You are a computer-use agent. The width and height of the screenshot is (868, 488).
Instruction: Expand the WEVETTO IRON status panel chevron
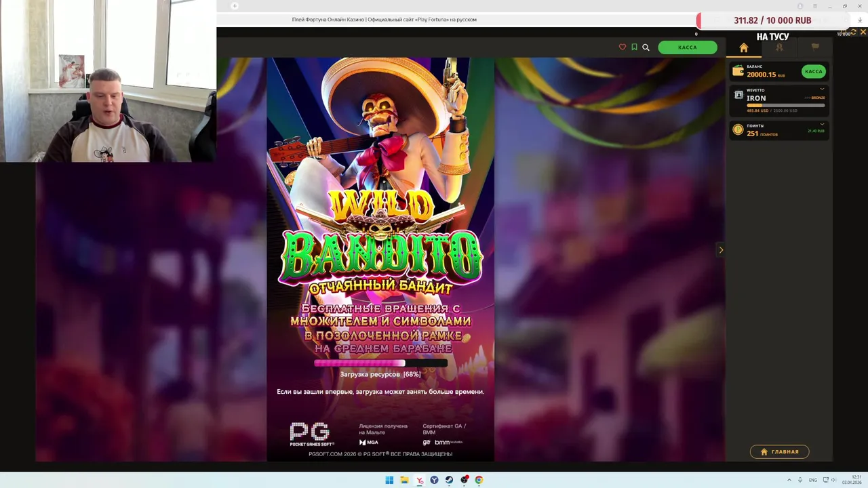[822, 89]
